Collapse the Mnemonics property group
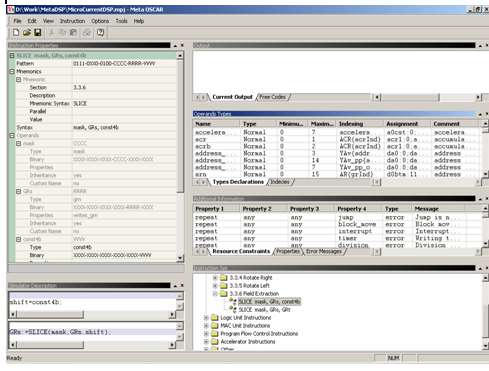 [12, 71]
